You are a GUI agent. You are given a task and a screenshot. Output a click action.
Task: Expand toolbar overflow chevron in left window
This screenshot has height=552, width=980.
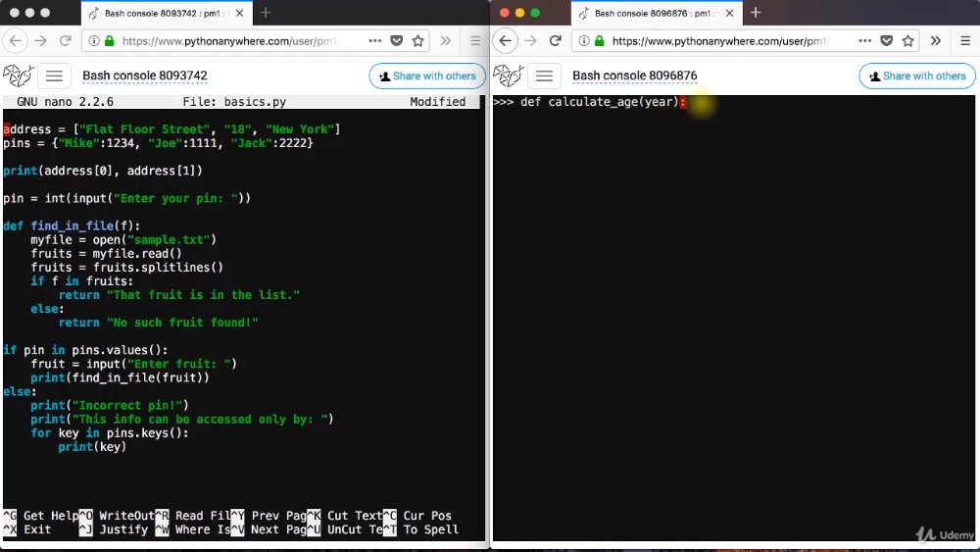pos(446,40)
